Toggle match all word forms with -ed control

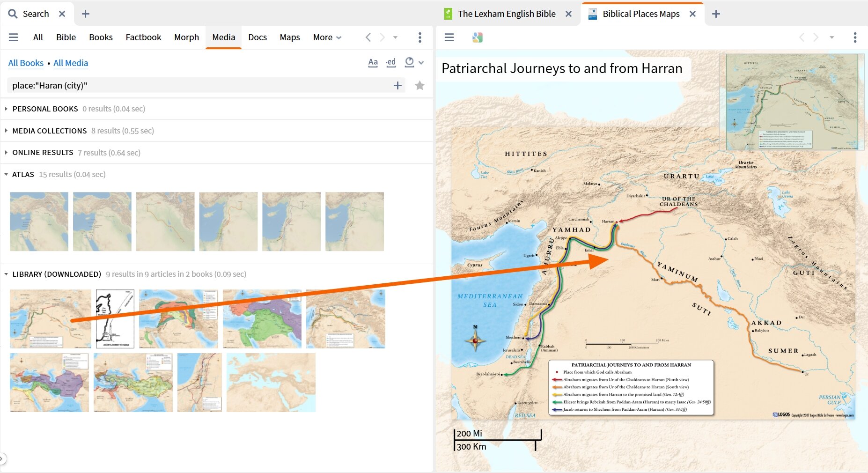pos(391,62)
